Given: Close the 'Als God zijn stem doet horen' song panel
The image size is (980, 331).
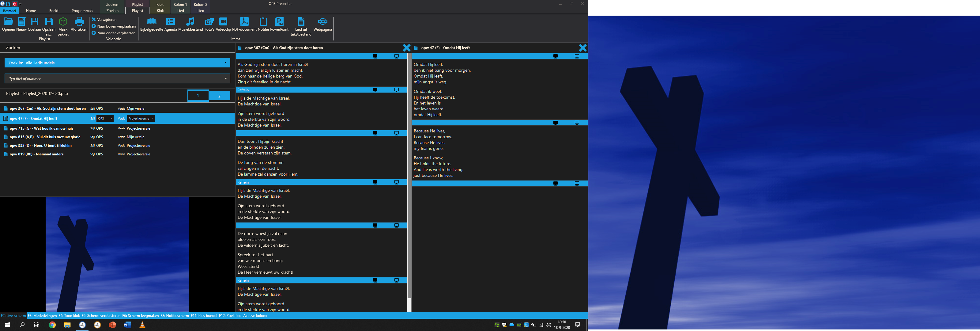Looking at the screenshot, I should [x=406, y=48].
